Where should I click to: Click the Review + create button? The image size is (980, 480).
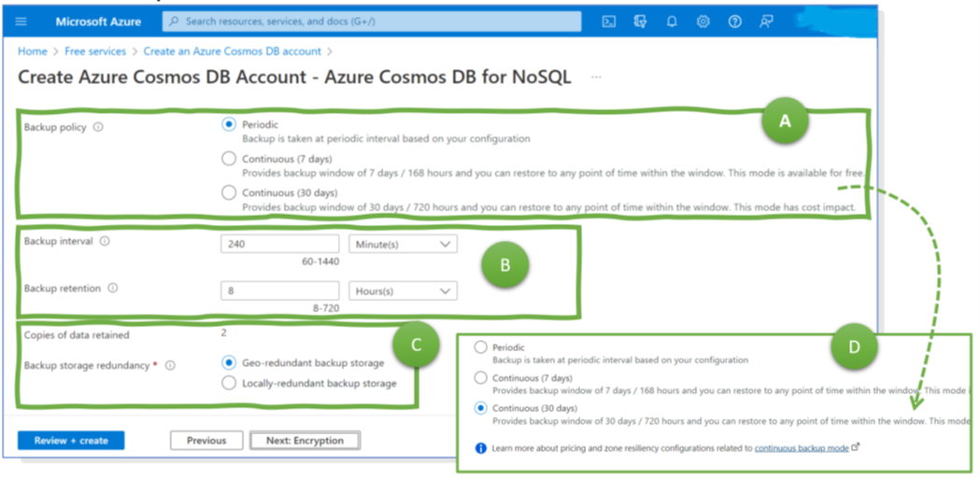pos(71,441)
